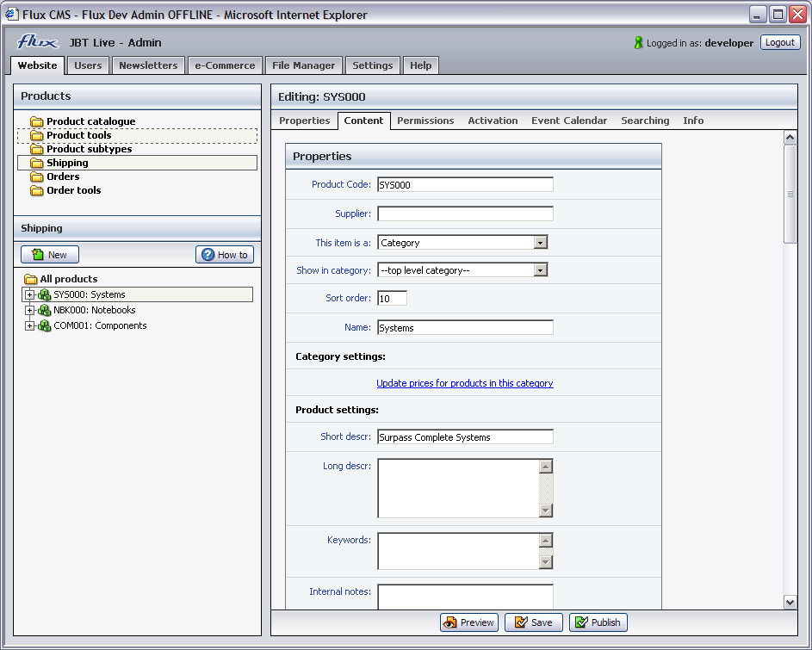Go to the Searching tab
The height and width of the screenshot is (650, 812).
click(x=645, y=121)
